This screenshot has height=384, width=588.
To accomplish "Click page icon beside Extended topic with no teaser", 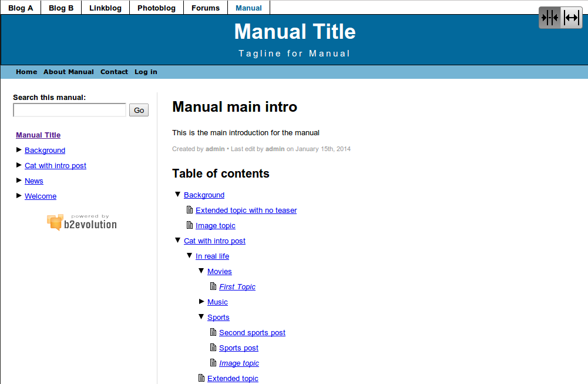I will (190, 210).
